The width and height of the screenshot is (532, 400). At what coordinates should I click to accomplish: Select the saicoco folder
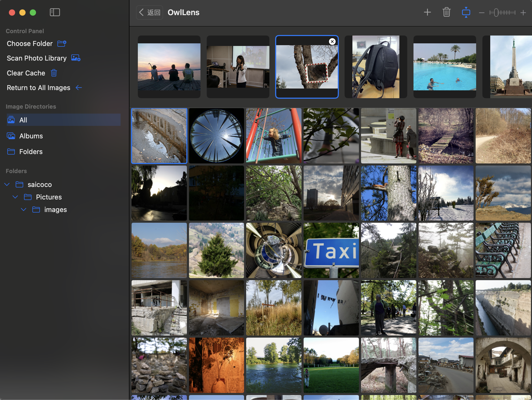coord(40,185)
